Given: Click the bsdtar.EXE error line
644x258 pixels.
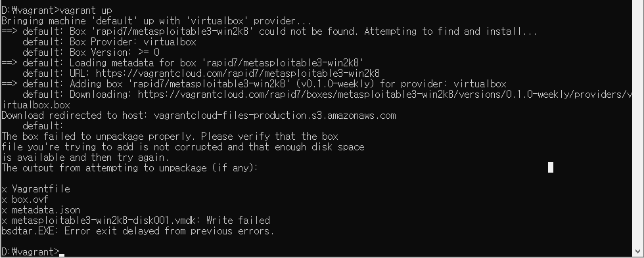Looking at the screenshot, I should [137, 231].
